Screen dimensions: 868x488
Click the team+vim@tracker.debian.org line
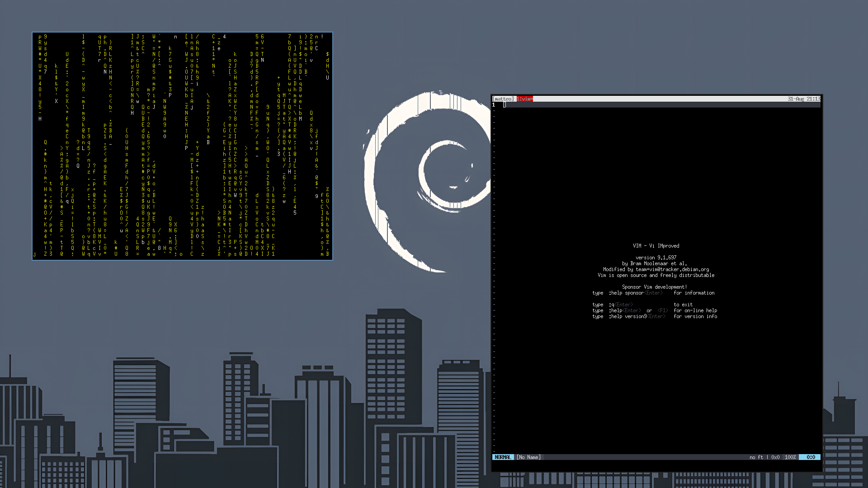(x=656, y=269)
